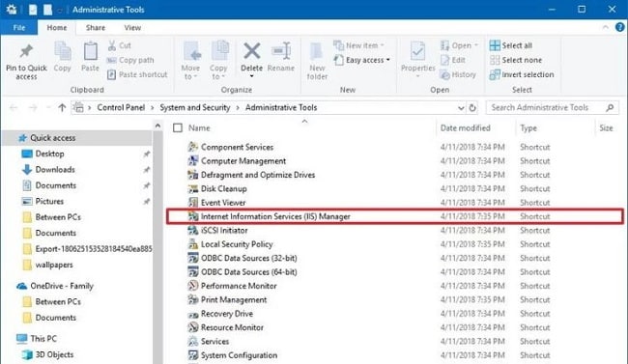Collapse the ribbon with the chevron
This screenshot has height=364, width=628.
click(x=605, y=27)
